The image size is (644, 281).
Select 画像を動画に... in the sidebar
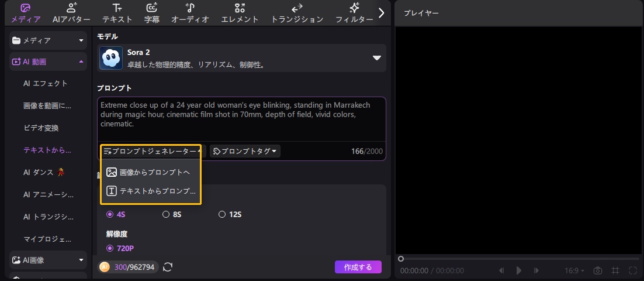[47, 106]
